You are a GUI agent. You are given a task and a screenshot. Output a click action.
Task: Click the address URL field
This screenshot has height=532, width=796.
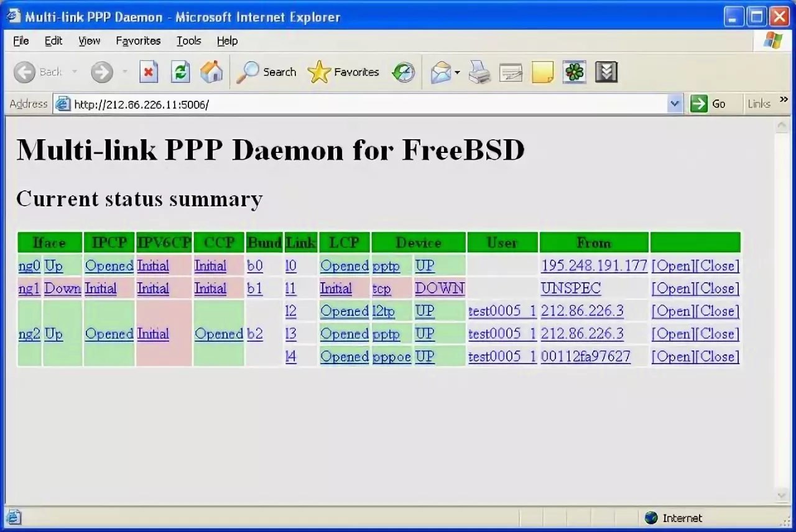point(369,104)
